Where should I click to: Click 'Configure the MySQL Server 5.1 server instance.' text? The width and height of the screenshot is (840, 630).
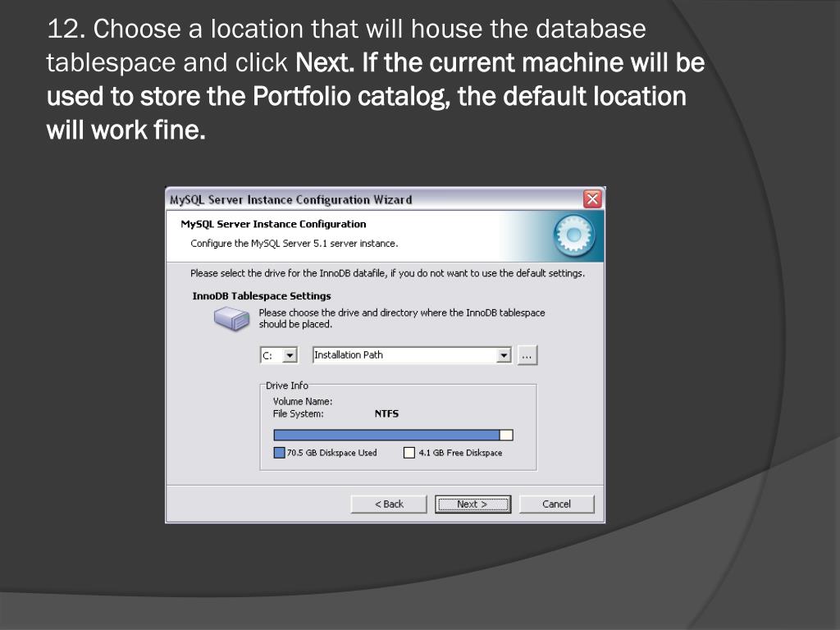294,243
